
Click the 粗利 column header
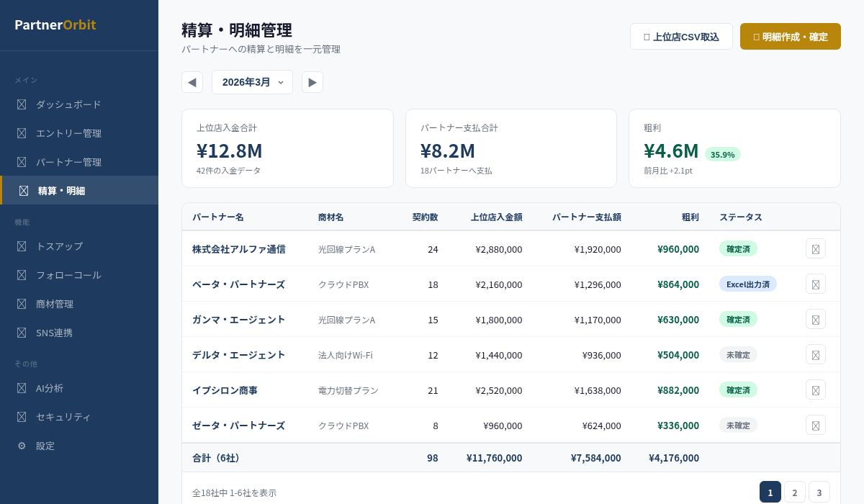(690, 217)
